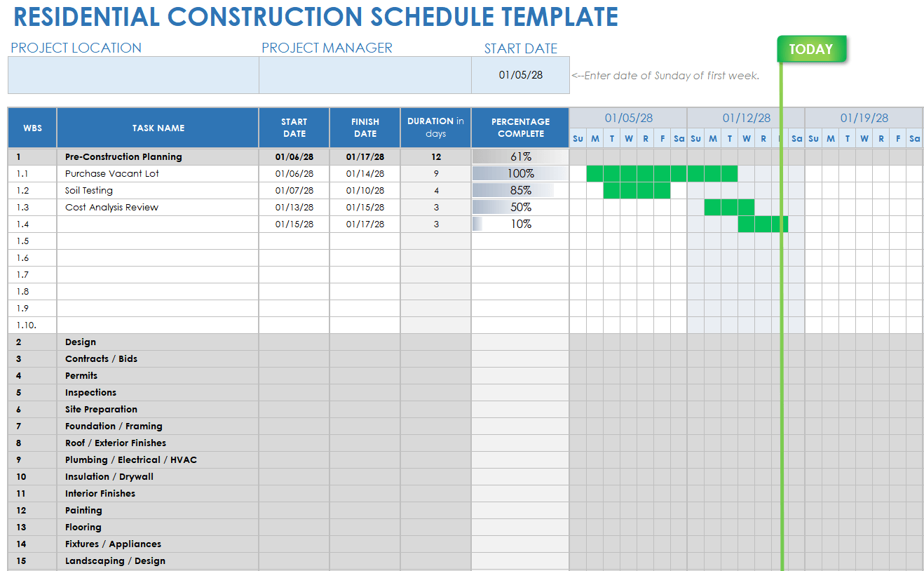Click the empty Project Manager field

(365, 75)
